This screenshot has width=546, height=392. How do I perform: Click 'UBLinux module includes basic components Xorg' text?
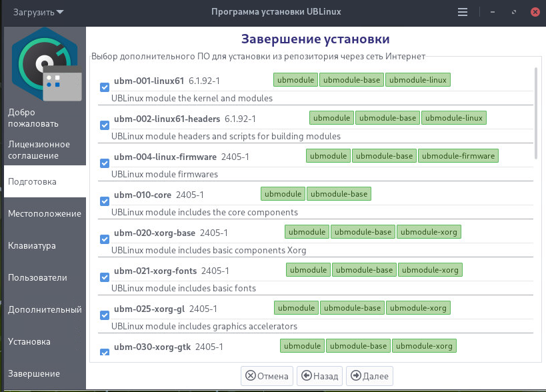(209, 250)
